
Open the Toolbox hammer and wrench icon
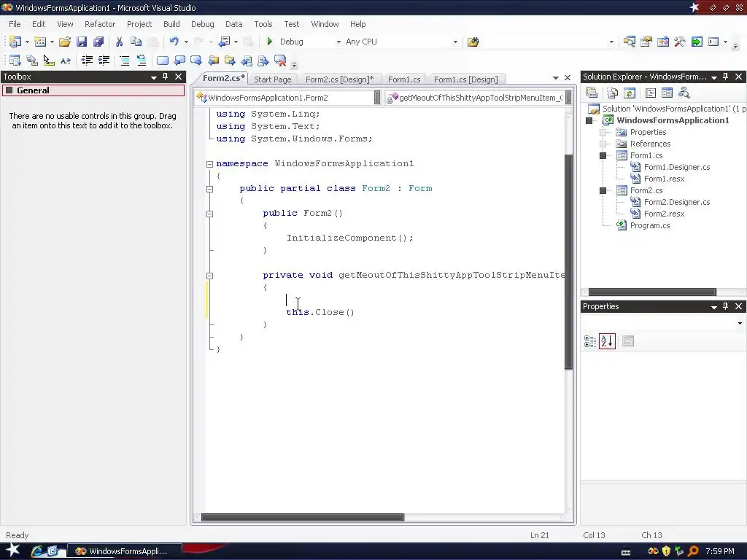pyautogui.click(x=680, y=42)
